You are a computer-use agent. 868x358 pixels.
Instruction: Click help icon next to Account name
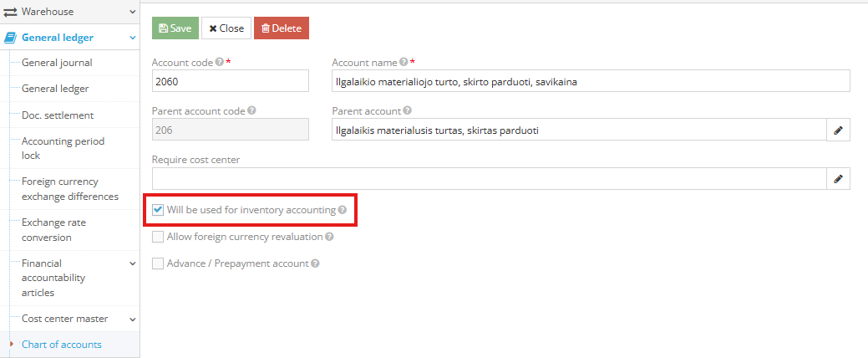[x=404, y=62]
